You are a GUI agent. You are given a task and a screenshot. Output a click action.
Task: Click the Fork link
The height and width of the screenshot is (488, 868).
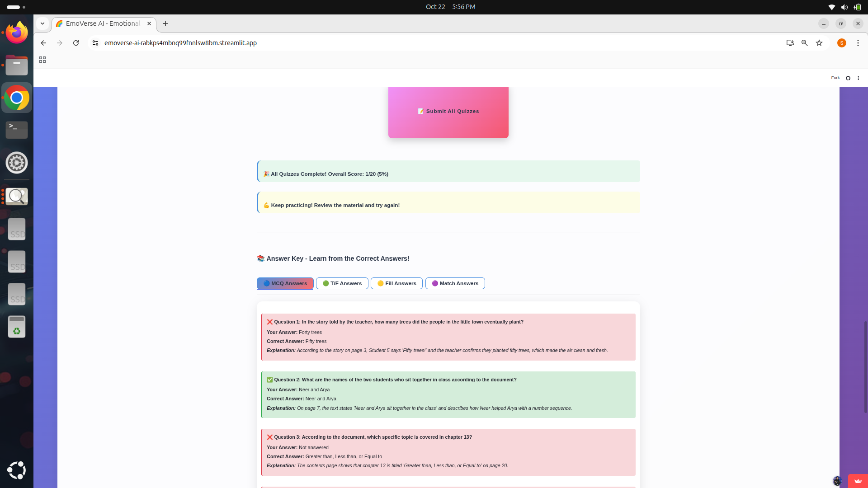tap(835, 78)
